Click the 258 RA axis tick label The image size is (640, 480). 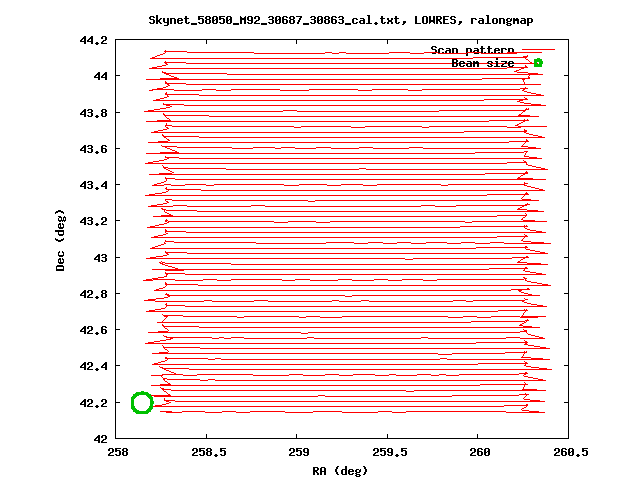[118, 452]
